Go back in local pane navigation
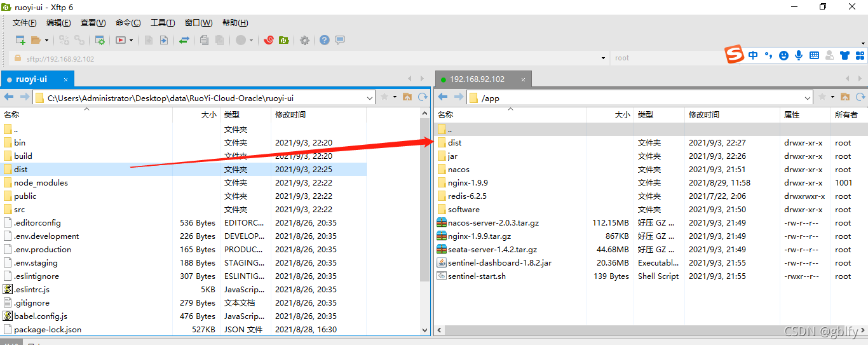868x345 pixels. pos(9,97)
